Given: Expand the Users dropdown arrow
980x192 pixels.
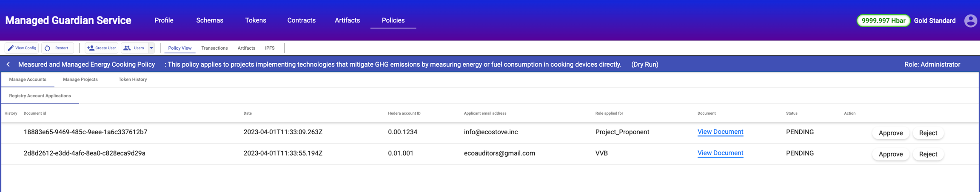Looking at the screenshot, I should [x=151, y=48].
